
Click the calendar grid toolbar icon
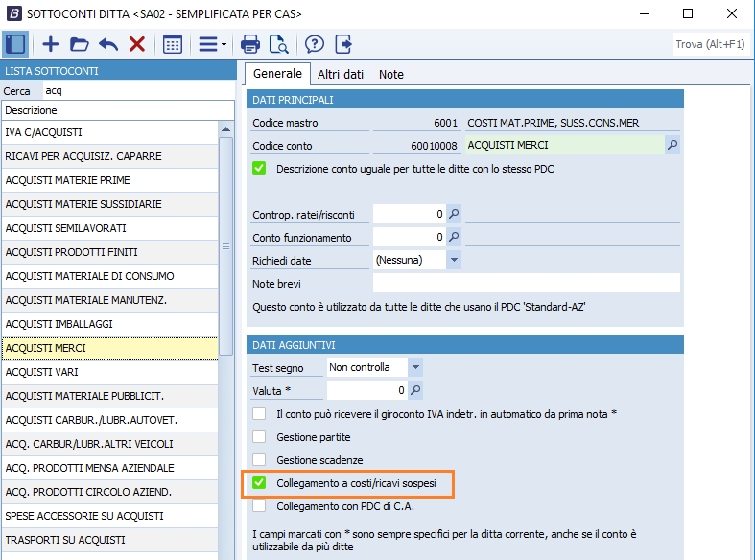pos(173,44)
